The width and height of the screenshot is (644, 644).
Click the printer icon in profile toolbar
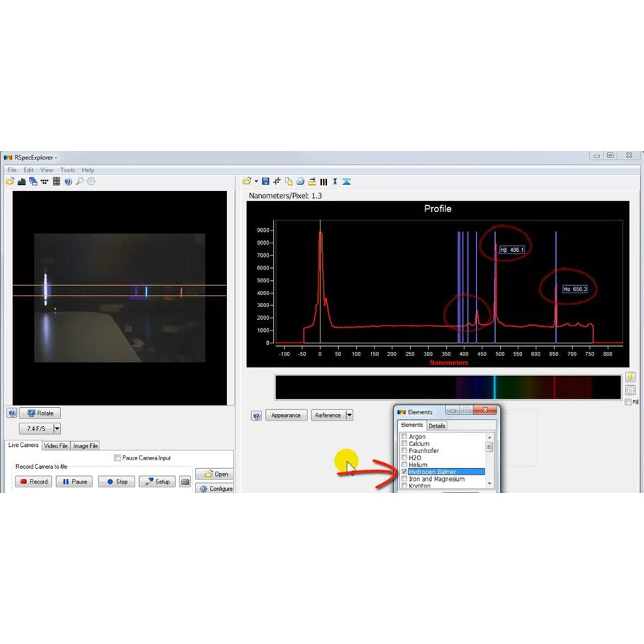click(x=300, y=182)
